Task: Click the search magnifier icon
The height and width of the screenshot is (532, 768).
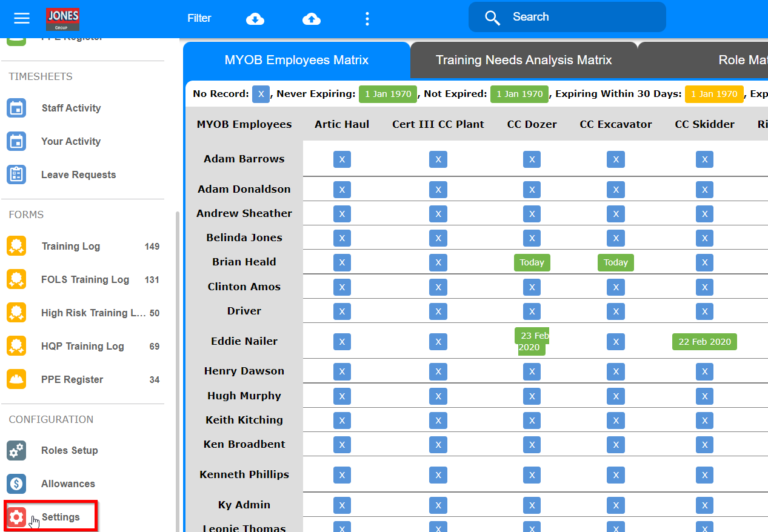Action: point(493,18)
